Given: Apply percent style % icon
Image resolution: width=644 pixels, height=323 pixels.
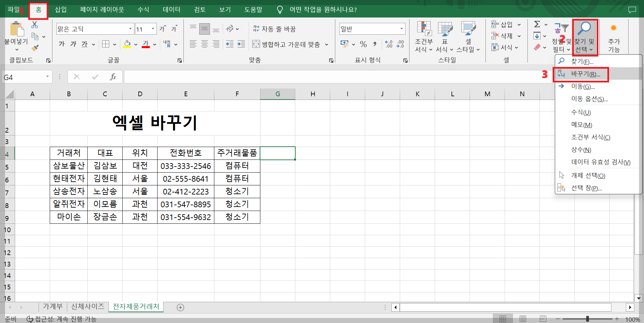Looking at the screenshot, I should tap(363, 44).
